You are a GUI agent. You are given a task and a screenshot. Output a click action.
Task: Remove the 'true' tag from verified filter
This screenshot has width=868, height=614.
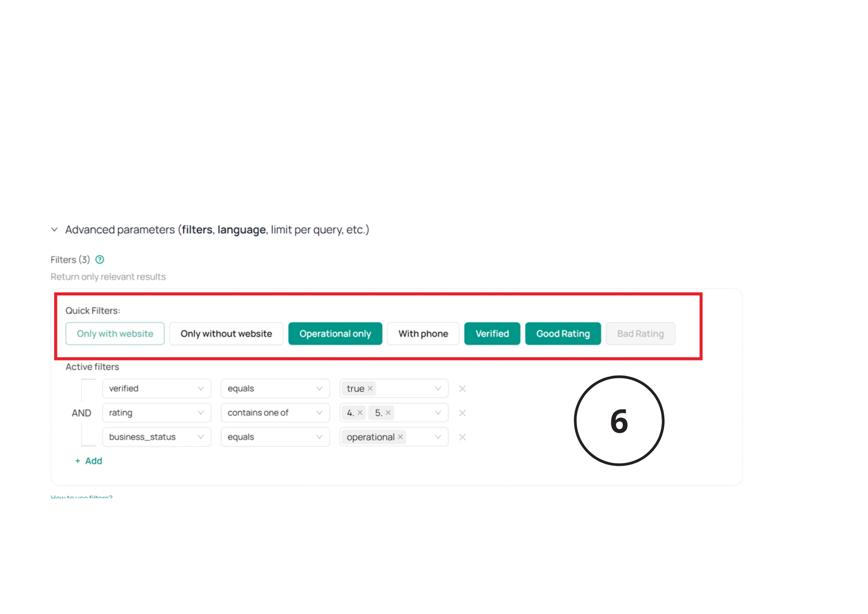click(x=370, y=388)
